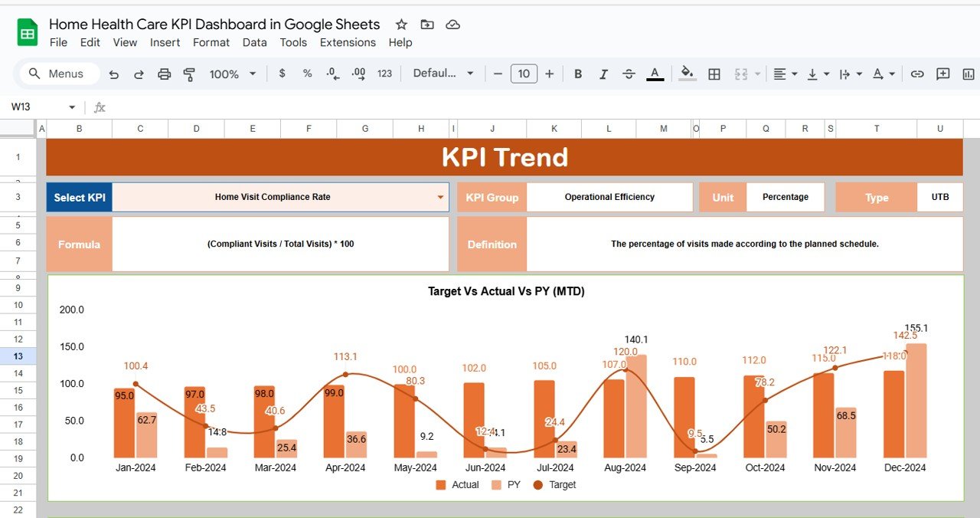The width and height of the screenshot is (980, 518).
Task: Click the Menus search button
Action: [x=56, y=74]
